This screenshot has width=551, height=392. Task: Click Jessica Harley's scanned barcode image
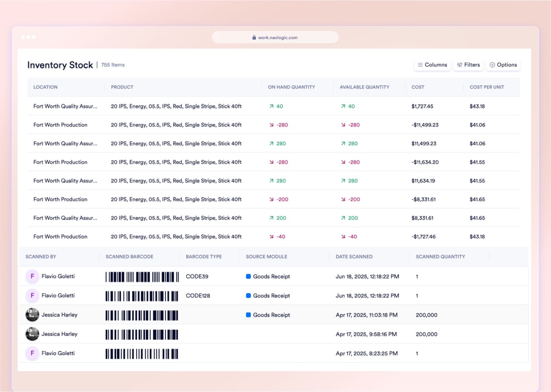[x=142, y=315]
